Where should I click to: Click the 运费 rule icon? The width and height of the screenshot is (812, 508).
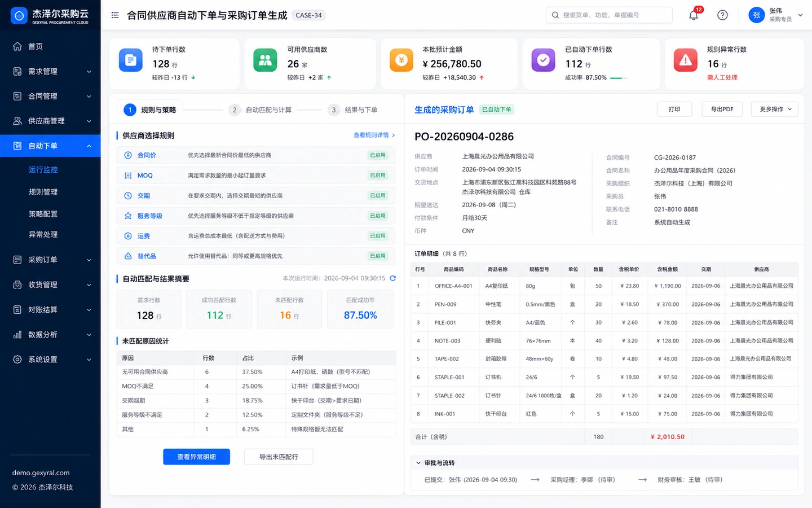coord(128,236)
